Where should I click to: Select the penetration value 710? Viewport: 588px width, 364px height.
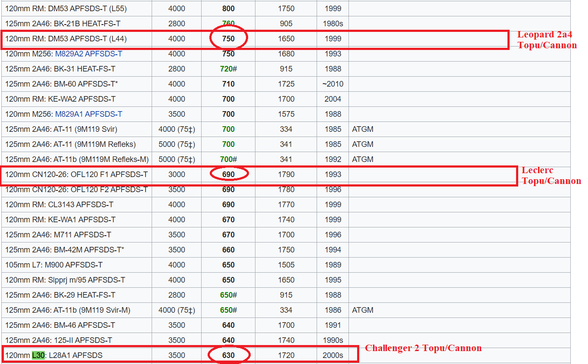(x=228, y=84)
